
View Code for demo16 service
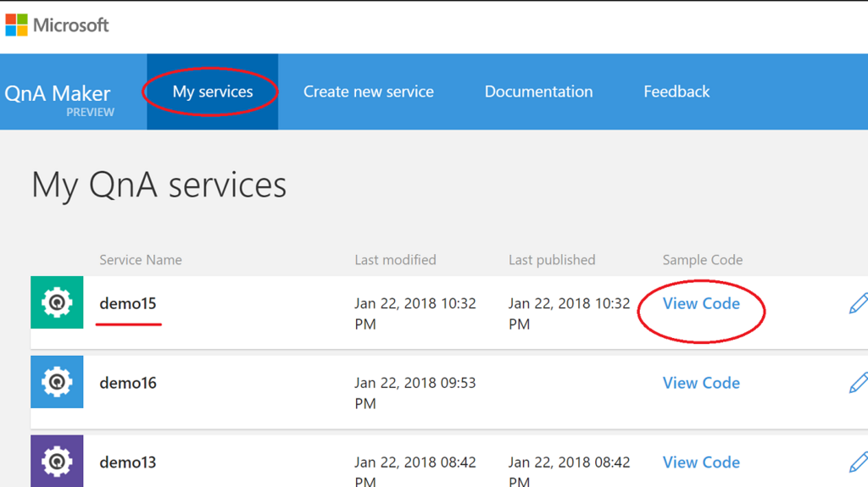701,383
